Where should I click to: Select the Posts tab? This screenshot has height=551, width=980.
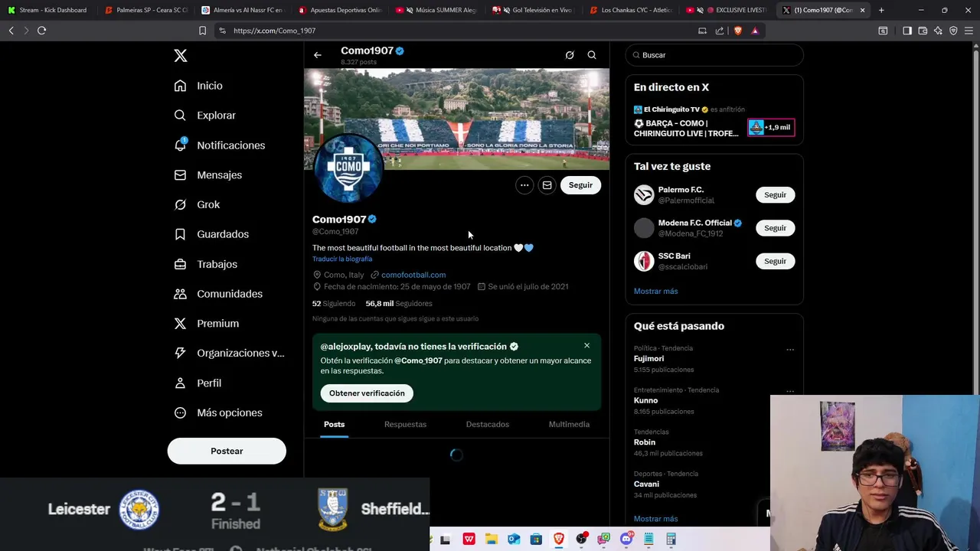334,425
